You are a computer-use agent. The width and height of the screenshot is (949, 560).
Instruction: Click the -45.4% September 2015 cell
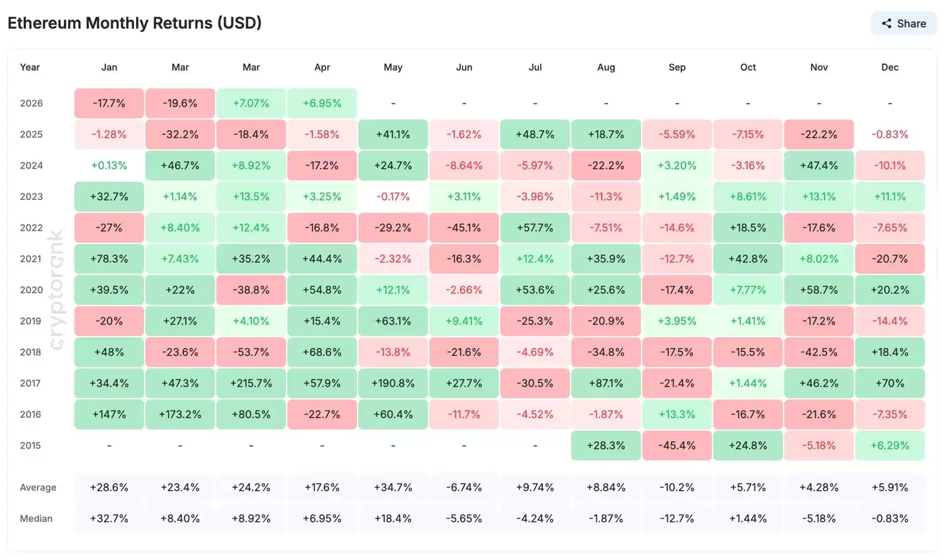(676, 445)
